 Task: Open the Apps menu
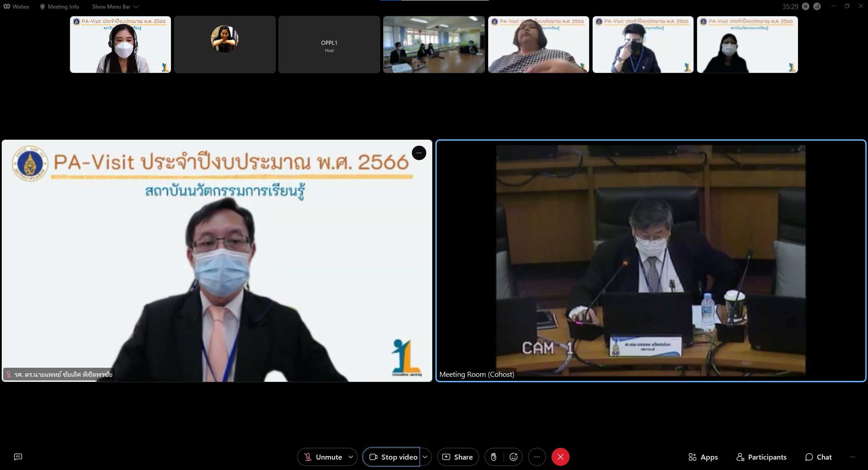tap(703, 457)
